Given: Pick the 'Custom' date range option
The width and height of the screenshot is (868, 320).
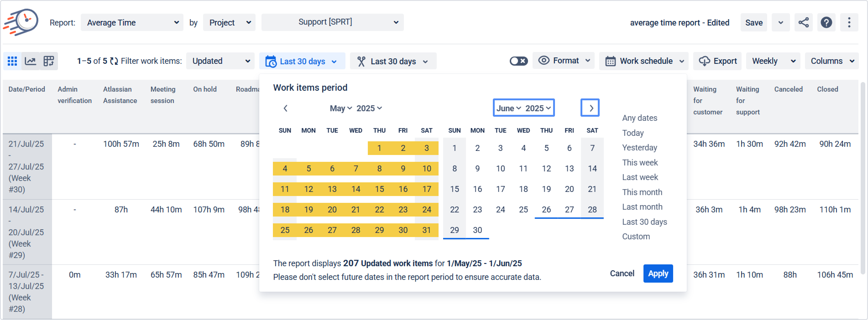Looking at the screenshot, I should (x=636, y=236).
